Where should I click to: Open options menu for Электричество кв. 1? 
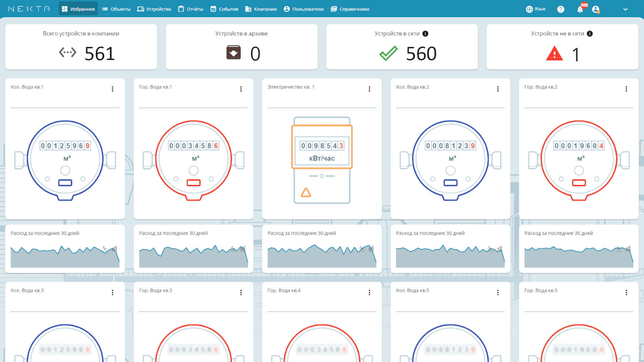[x=369, y=89]
